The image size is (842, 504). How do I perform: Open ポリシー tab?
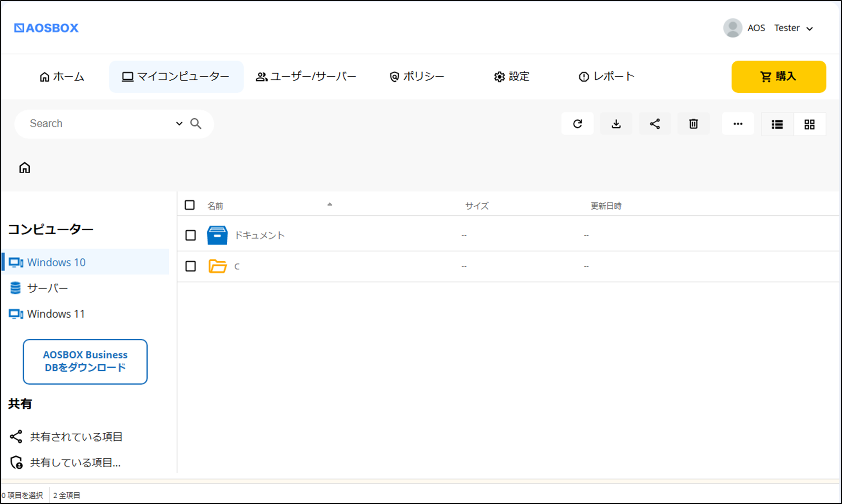click(417, 77)
